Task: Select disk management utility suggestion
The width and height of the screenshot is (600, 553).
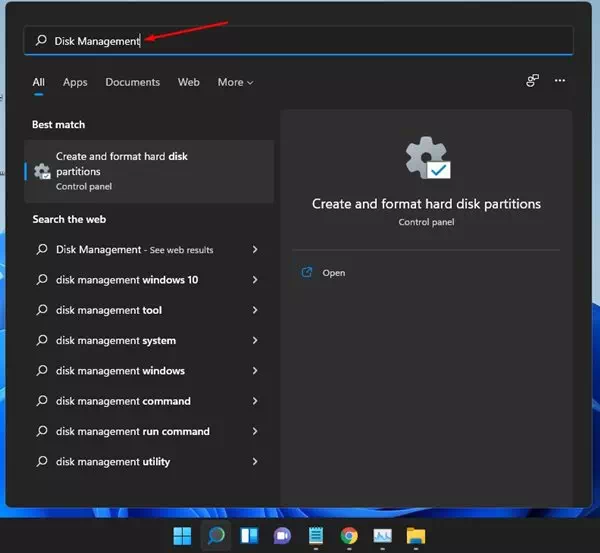Action: coord(149,462)
